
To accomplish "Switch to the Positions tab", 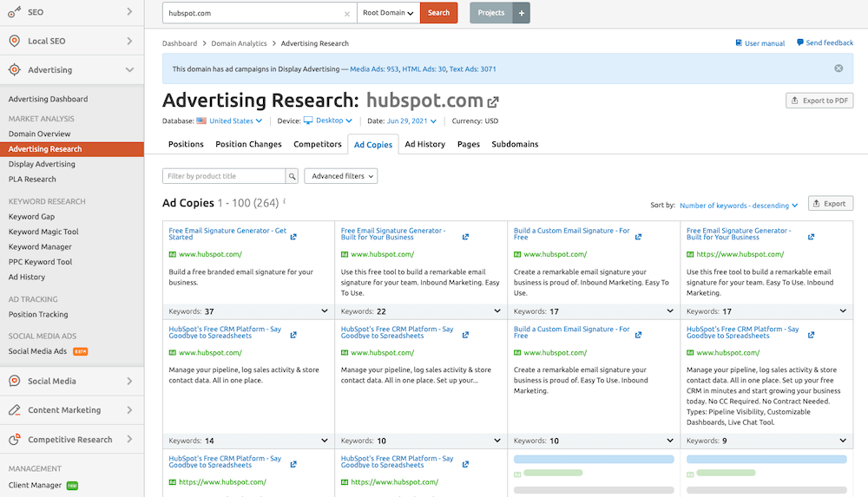I will click(186, 144).
